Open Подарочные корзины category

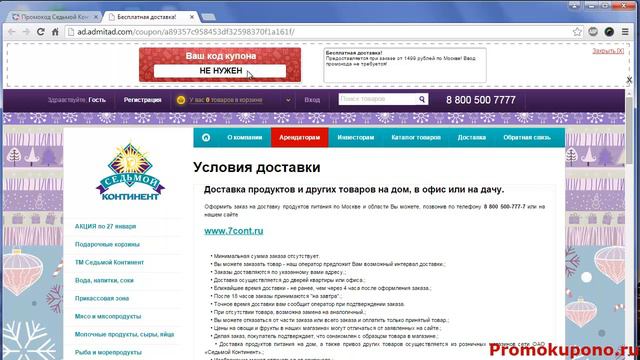point(107,244)
